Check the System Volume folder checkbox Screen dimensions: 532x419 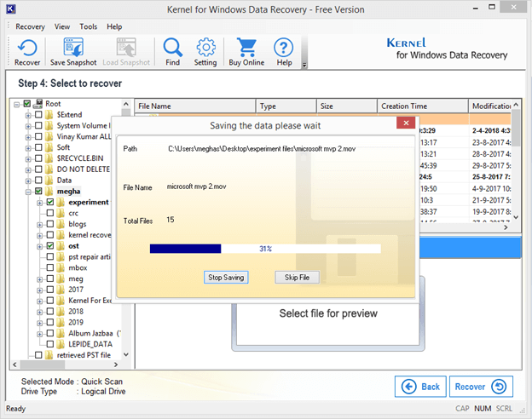point(38,125)
